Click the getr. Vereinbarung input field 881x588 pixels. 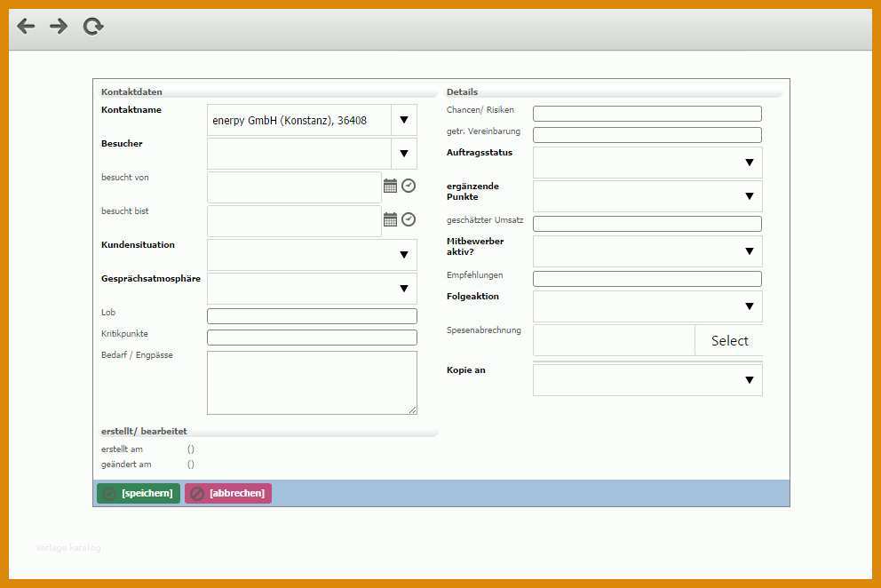click(x=647, y=135)
